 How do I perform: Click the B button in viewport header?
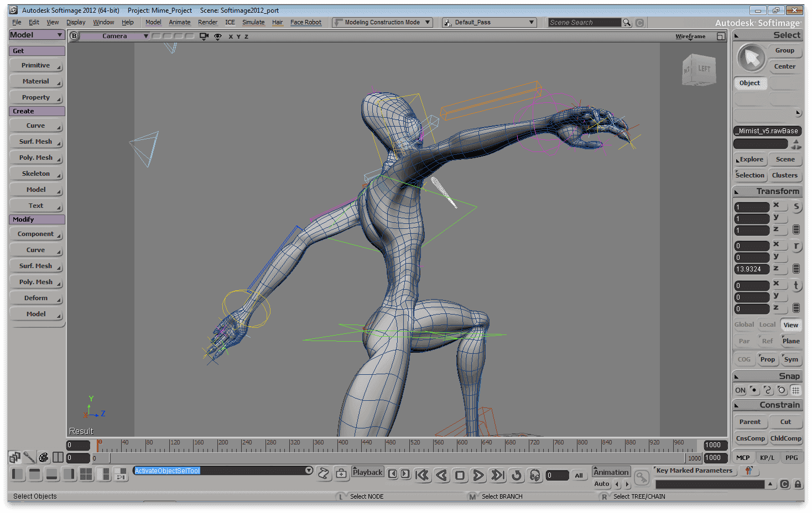(x=74, y=36)
